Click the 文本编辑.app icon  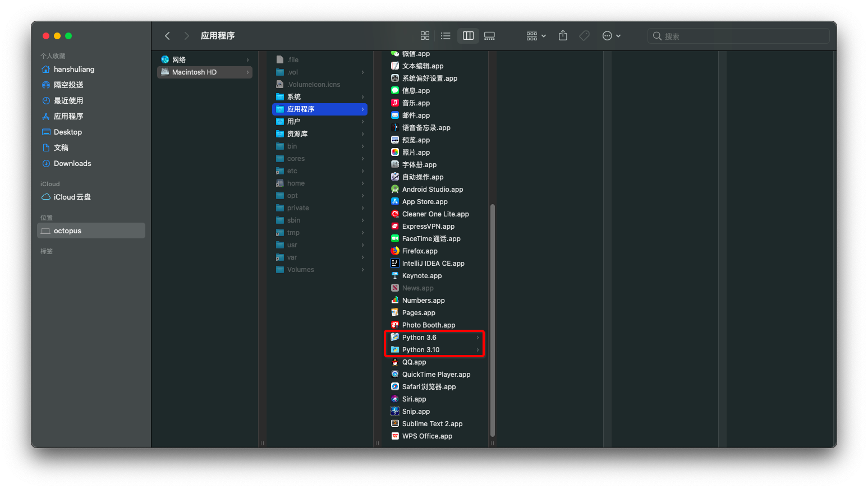395,66
